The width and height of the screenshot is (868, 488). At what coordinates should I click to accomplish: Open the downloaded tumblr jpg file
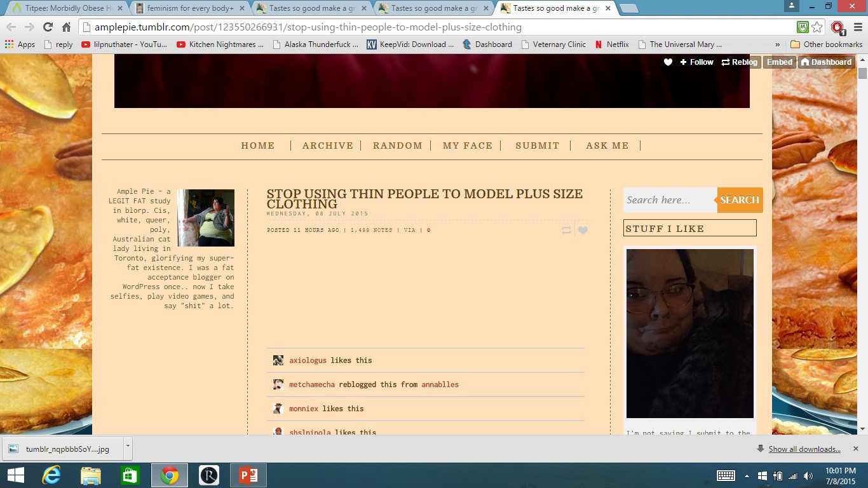[63, 449]
